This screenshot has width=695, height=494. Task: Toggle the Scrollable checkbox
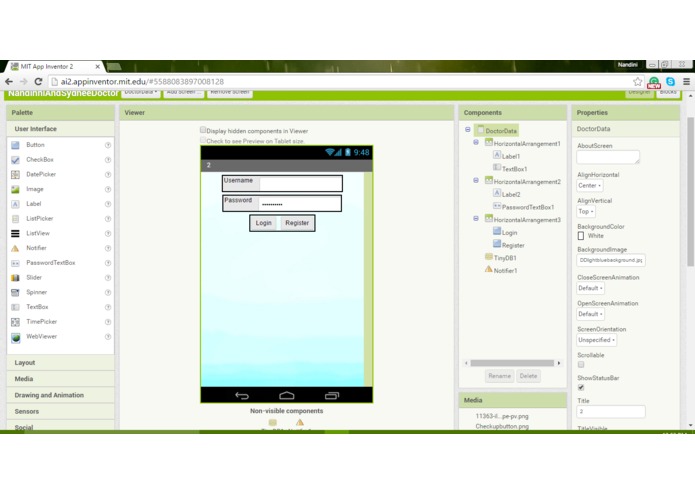[581, 365]
